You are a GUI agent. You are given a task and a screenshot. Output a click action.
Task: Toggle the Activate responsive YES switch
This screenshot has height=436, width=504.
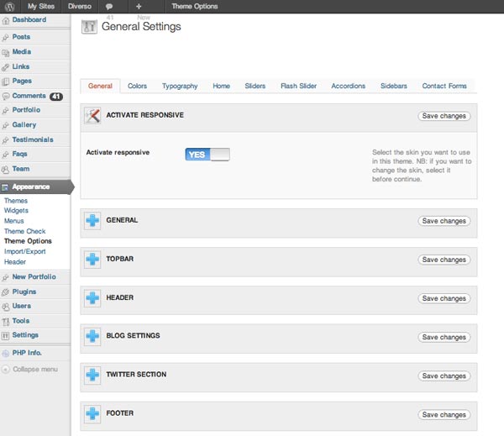[207, 155]
